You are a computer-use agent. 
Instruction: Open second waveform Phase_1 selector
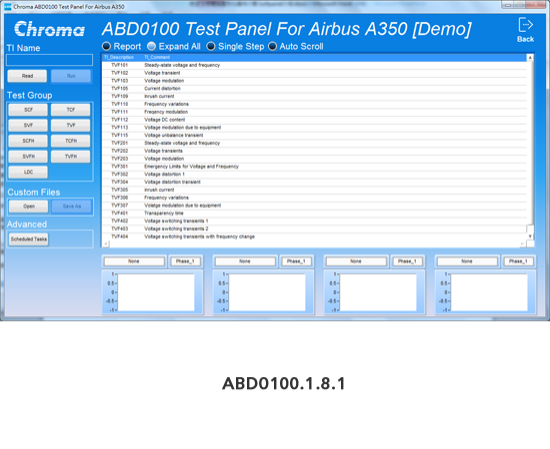[296, 261]
